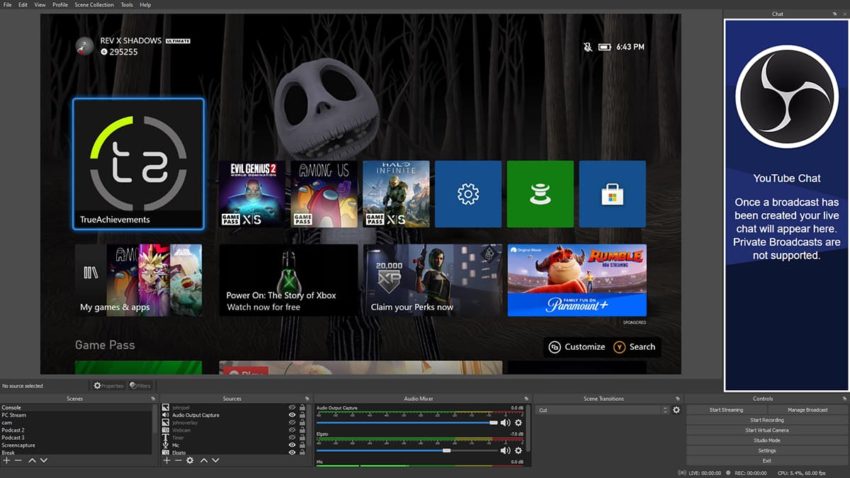Select the PC Stream scene
This screenshot has height=478, width=850.
(x=76, y=415)
